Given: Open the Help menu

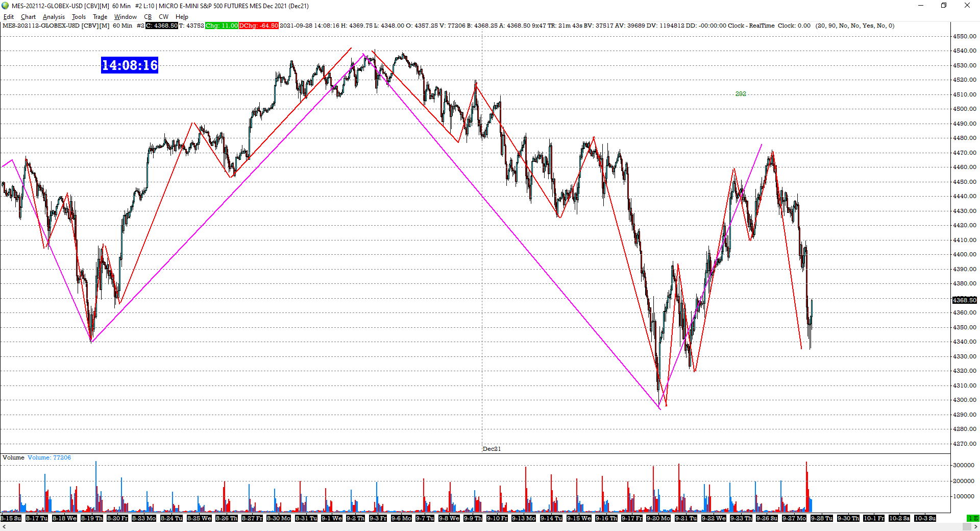Looking at the screenshot, I should 182,17.
